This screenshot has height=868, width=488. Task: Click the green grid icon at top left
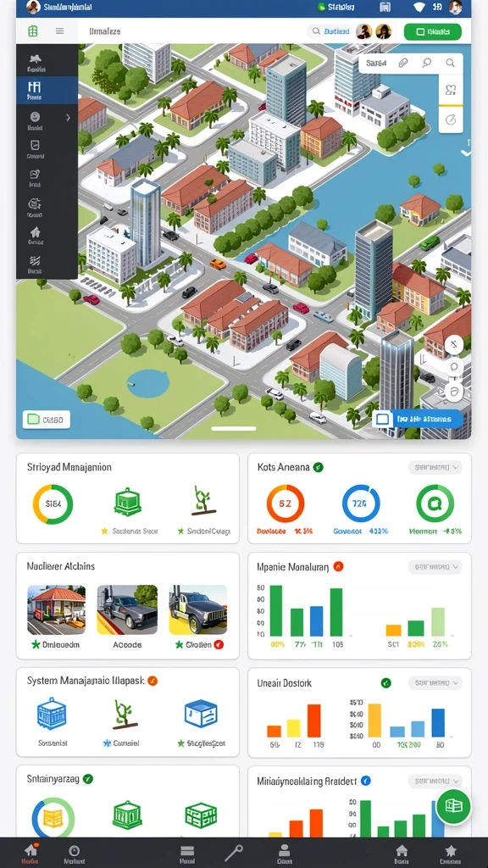(x=33, y=31)
